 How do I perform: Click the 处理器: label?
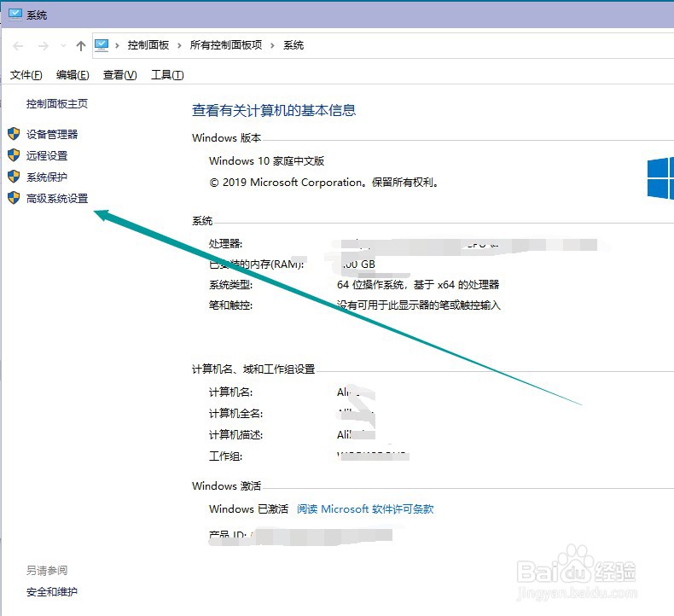click(226, 244)
